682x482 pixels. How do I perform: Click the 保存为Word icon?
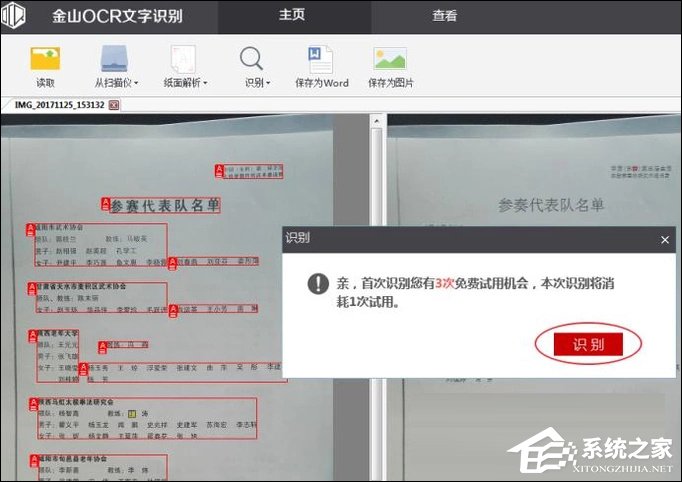click(321, 58)
